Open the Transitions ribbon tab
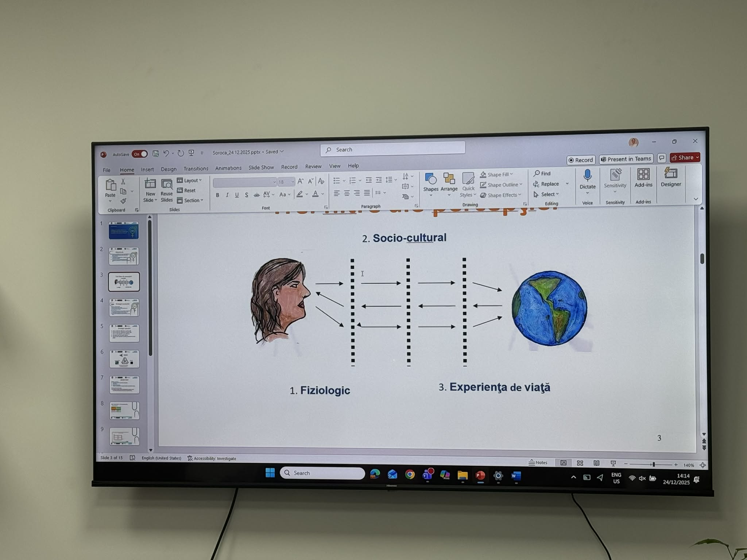 (196, 168)
